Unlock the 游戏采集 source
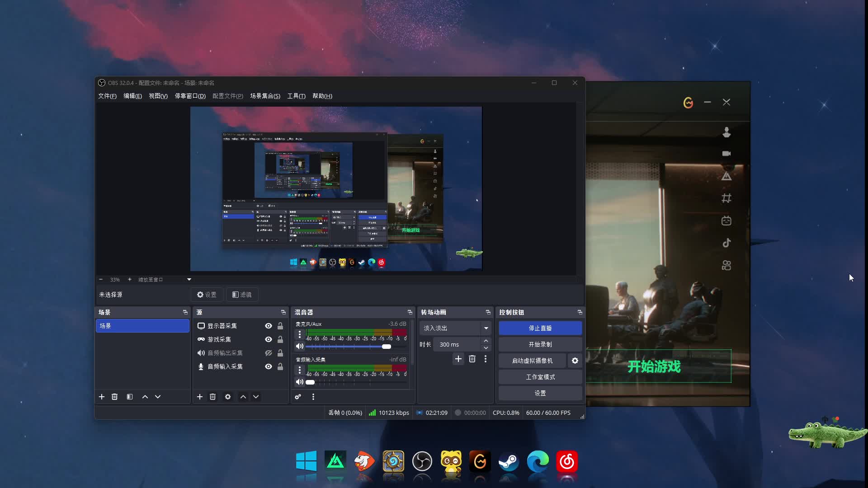Image resolution: width=868 pixels, height=488 pixels. click(280, 339)
